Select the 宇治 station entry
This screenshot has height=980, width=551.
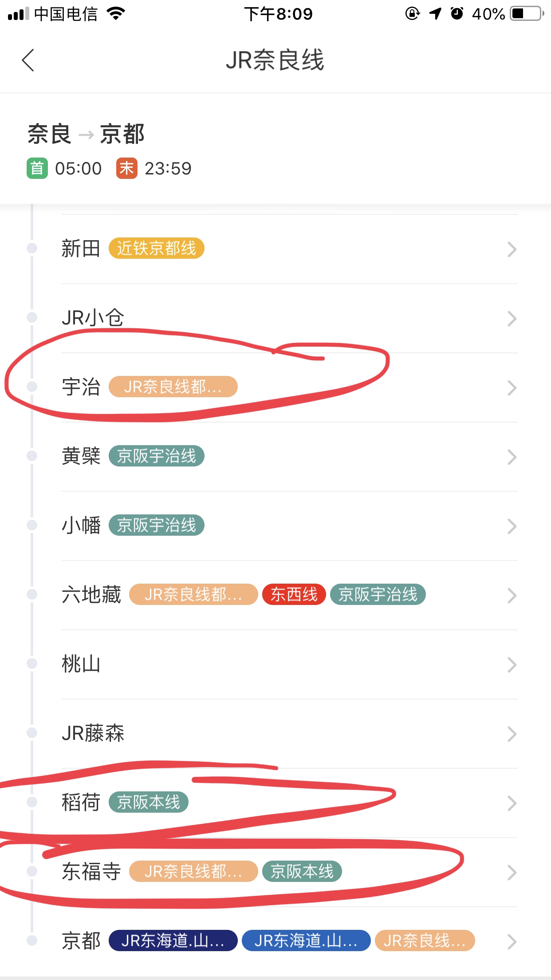coord(81,387)
